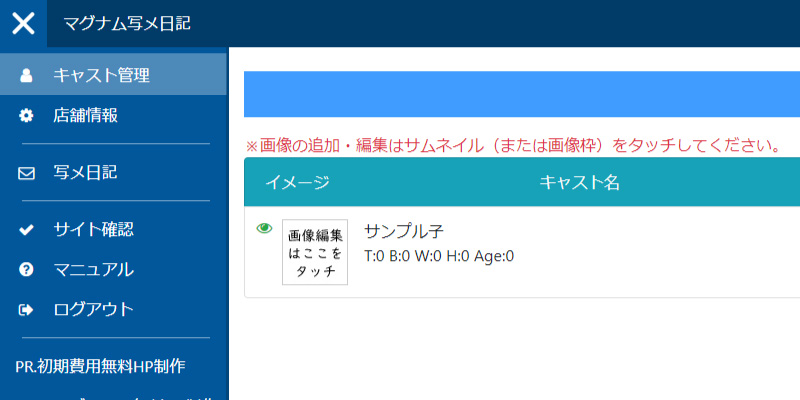Viewport: 800px width, 400px height.
Task: Click the question mark icon beside マニュアル
Action: coord(27,270)
